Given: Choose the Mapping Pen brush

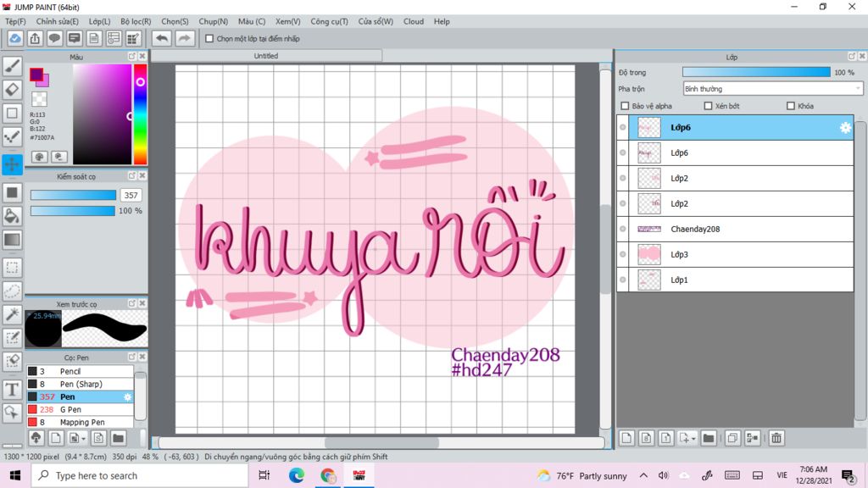Looking at the screenshot, I should pos(80,422).
